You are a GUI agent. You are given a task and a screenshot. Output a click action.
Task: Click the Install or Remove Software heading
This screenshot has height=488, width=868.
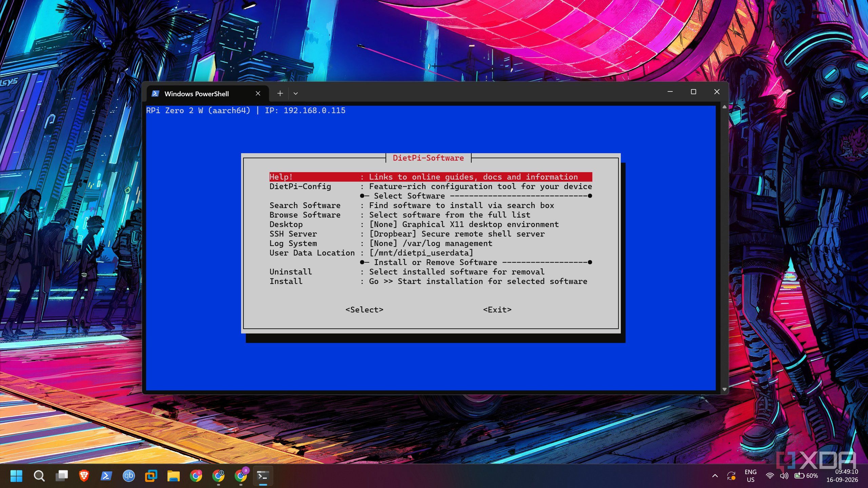(x=436, y=262)
